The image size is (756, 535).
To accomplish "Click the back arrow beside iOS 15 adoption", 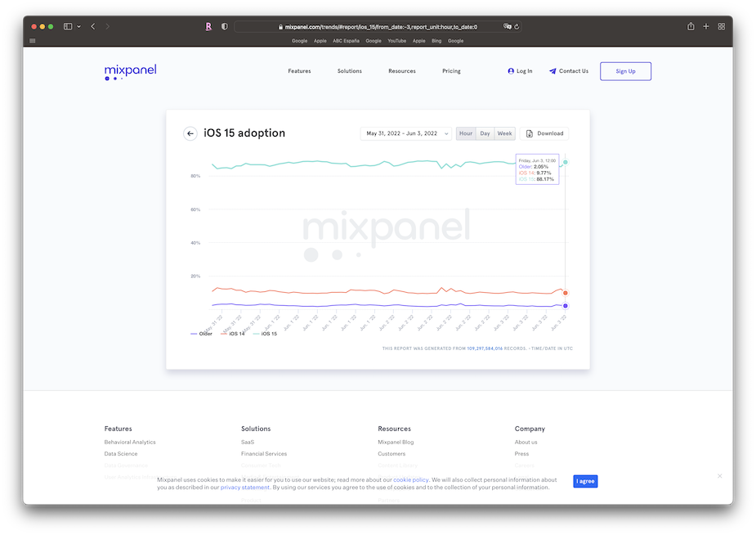I will pos(190,133).
